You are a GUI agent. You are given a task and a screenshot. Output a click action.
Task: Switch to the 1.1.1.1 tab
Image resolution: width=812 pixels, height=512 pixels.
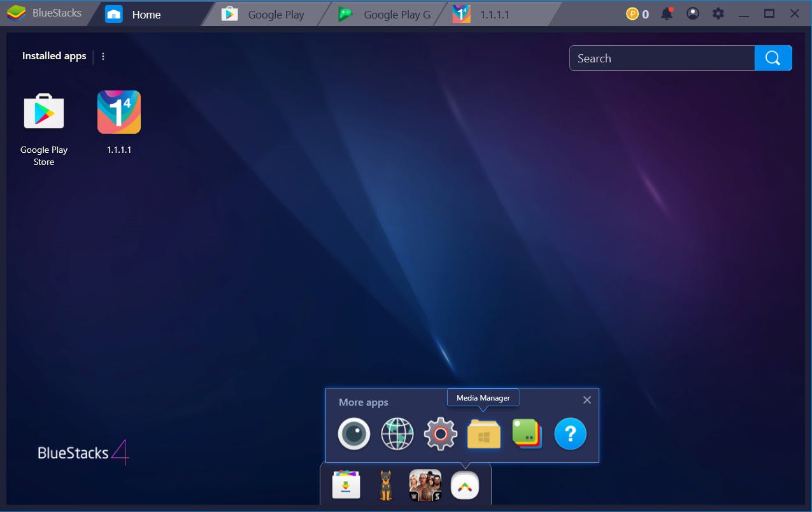[x=497, y=14]
